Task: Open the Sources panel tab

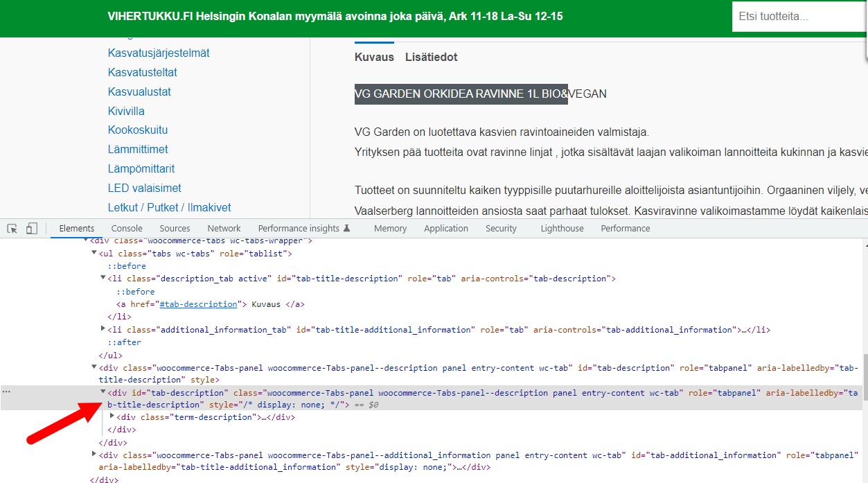Action: pyautogui.click(x=175, y=229)
